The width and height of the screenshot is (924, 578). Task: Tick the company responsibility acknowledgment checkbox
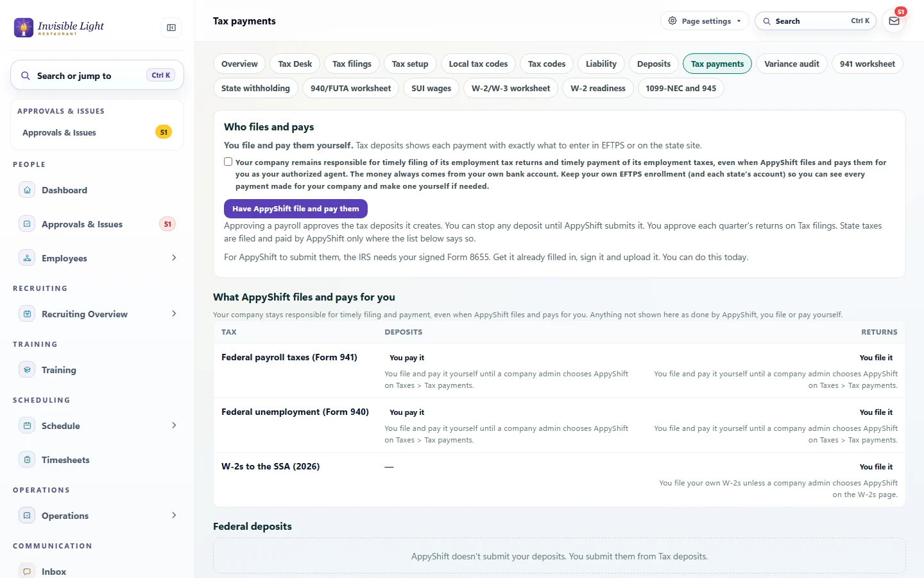pyautogui.click(x=228, y=162)
